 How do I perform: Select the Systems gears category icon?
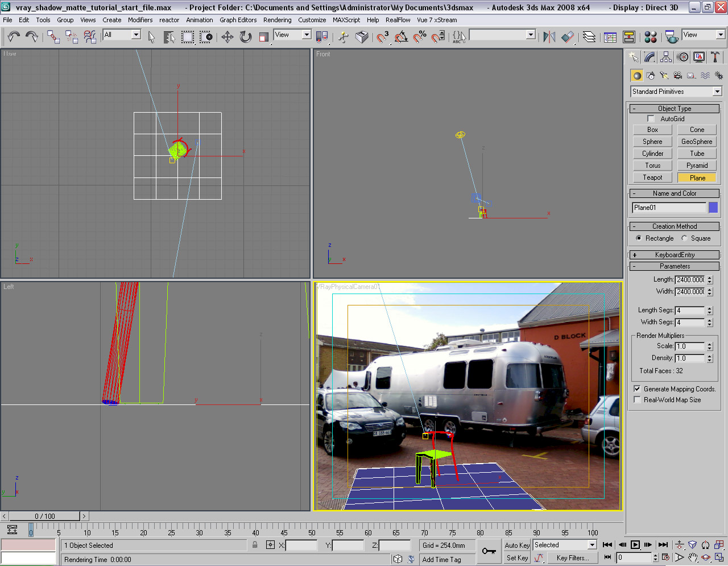719,75
